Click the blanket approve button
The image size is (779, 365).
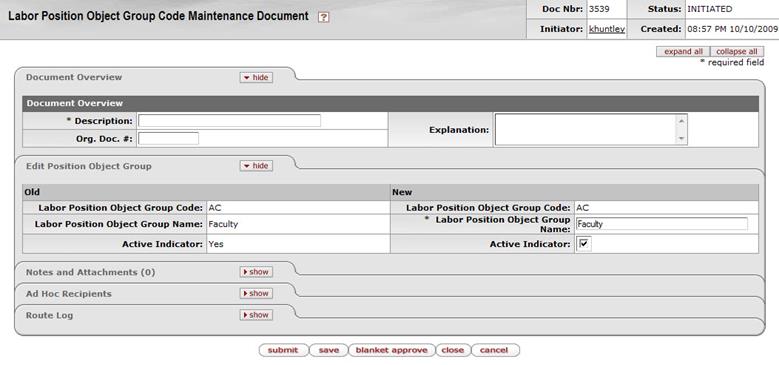coord(392,350)
